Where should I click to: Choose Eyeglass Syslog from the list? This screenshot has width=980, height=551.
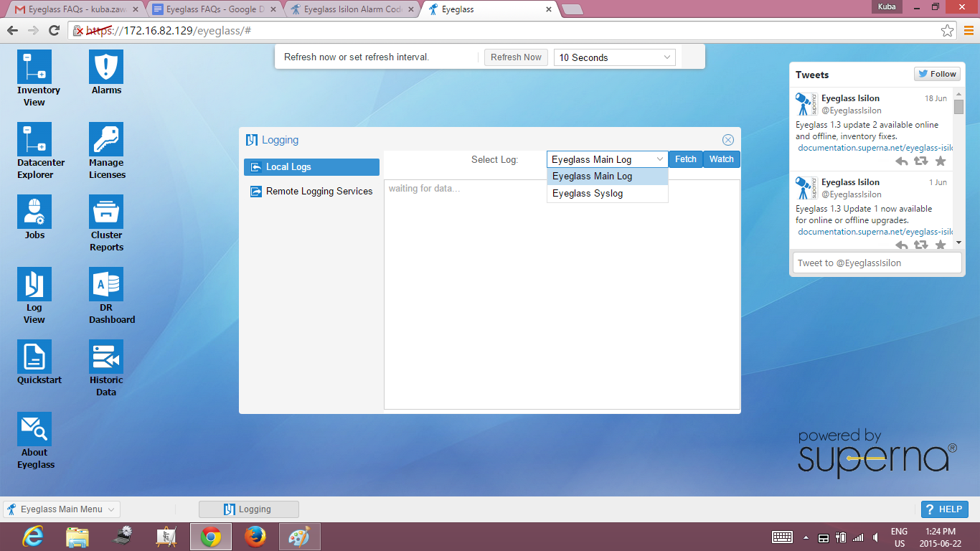(608, 194)
